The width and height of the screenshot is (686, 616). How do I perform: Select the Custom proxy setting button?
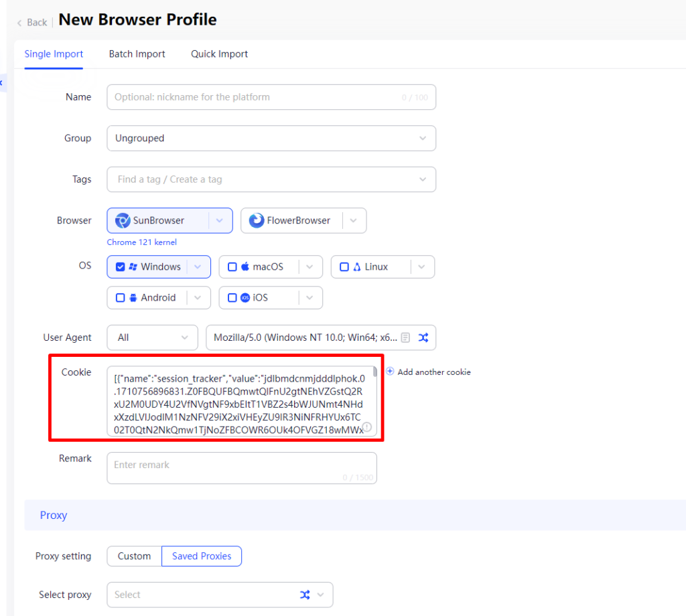coord(134,556)
